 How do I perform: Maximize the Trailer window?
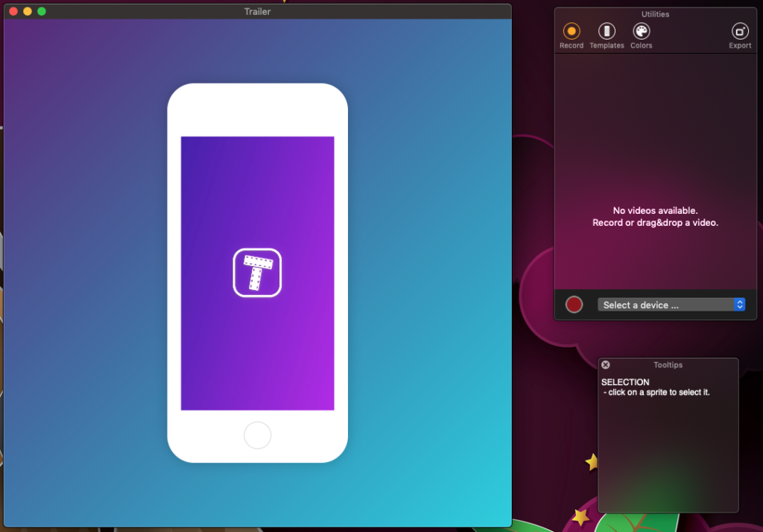(x=42, y=11)
